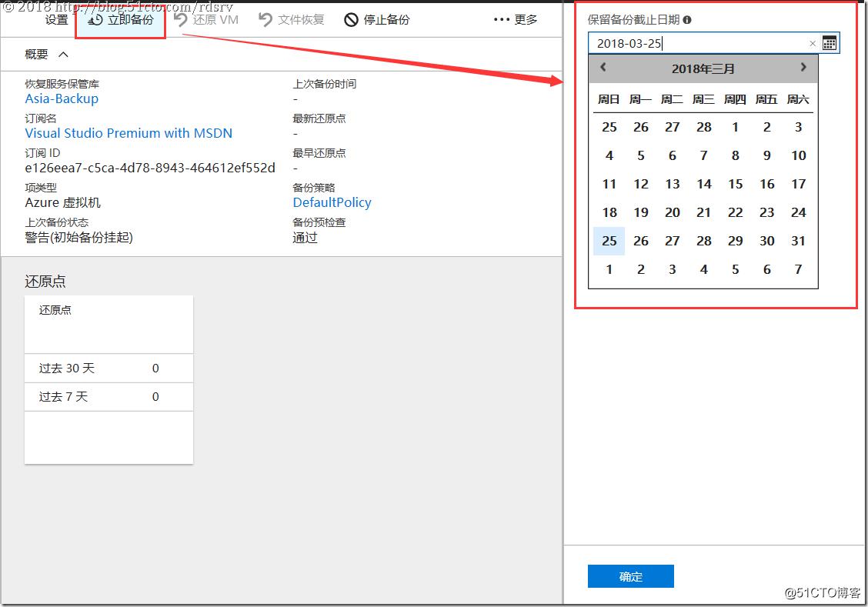The height and width of the screenshot is (607, 868).
Task: Click the 通过 pre-check status text
Action: coord(305,238)
